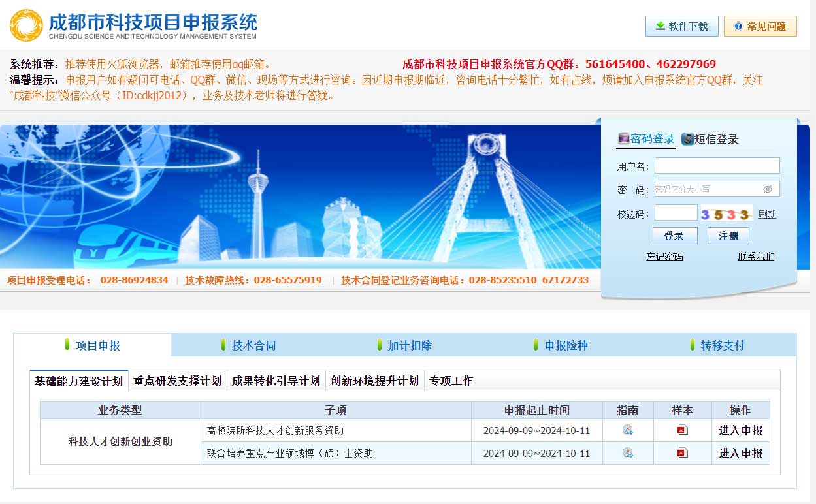Image resolution: width=816 pixels, height=504 pixels.
Task: Select the 转移支付 main tab
Action: coord(717,345)
